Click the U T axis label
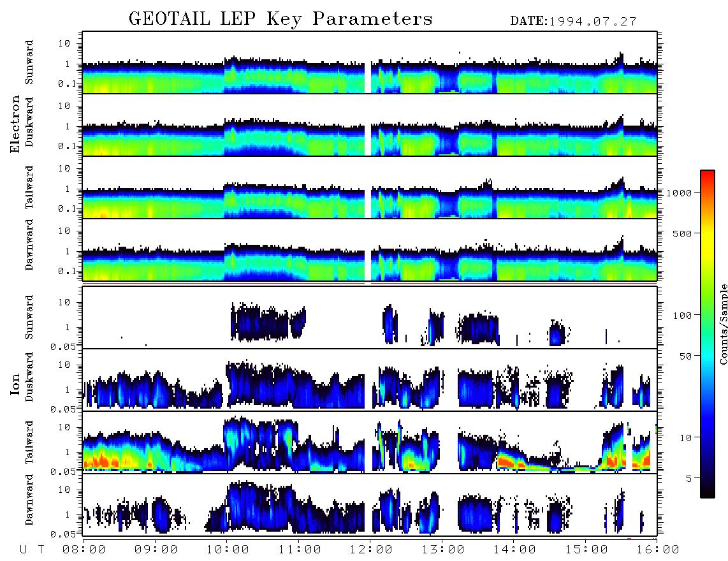The image size is (728, 561). click(x=32, y=550)
